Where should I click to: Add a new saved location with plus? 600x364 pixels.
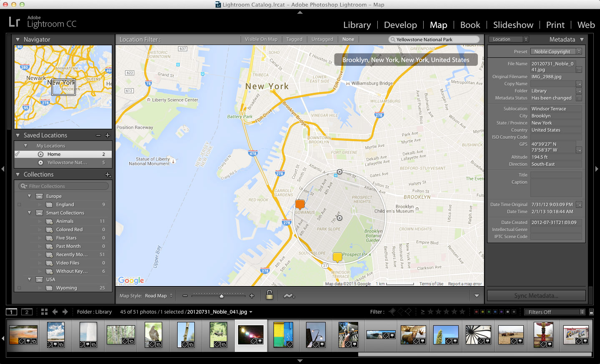[108, 135]
